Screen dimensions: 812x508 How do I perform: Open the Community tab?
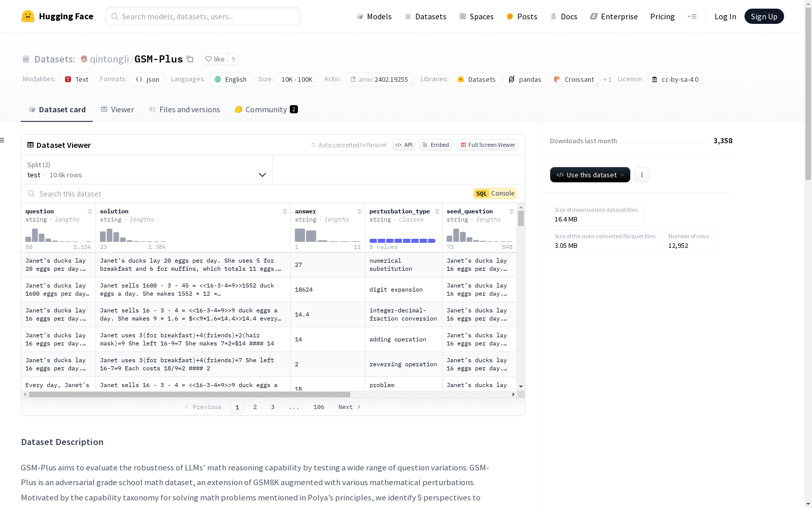click(x=266, y=109)
